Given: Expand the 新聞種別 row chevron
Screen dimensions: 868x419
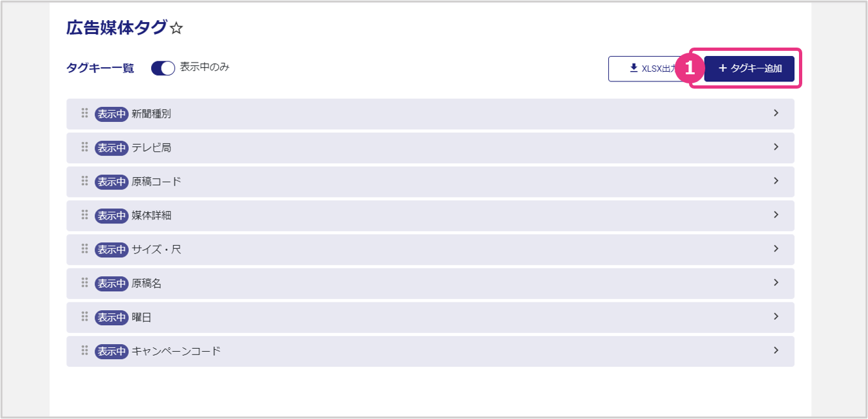Looking at the screenshot, I should pos(776,113).
